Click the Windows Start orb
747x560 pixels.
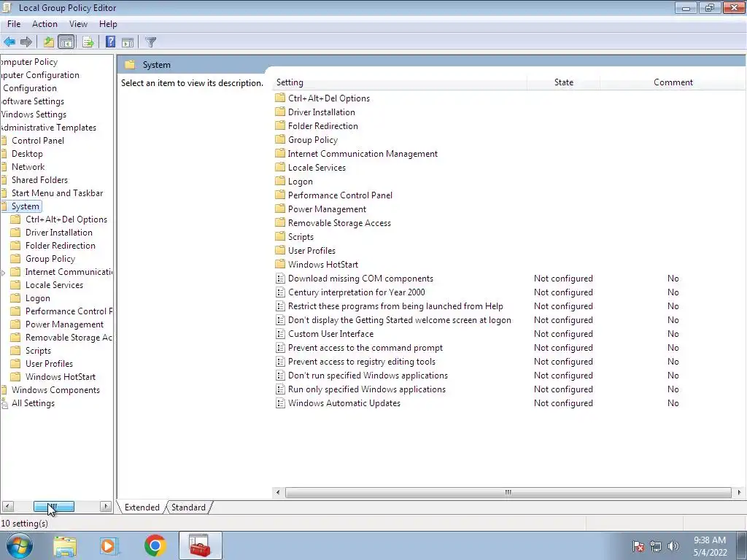coord(19,545)
